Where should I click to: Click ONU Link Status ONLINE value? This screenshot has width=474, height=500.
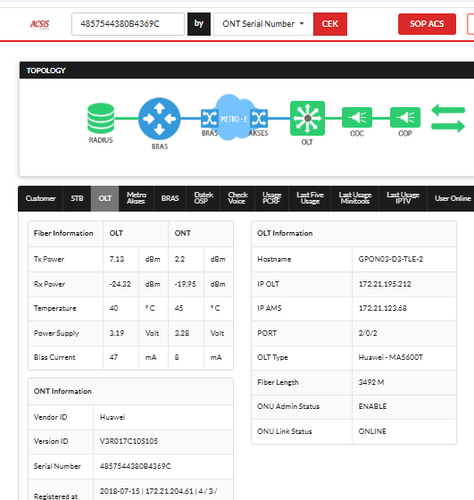point(372,431)
